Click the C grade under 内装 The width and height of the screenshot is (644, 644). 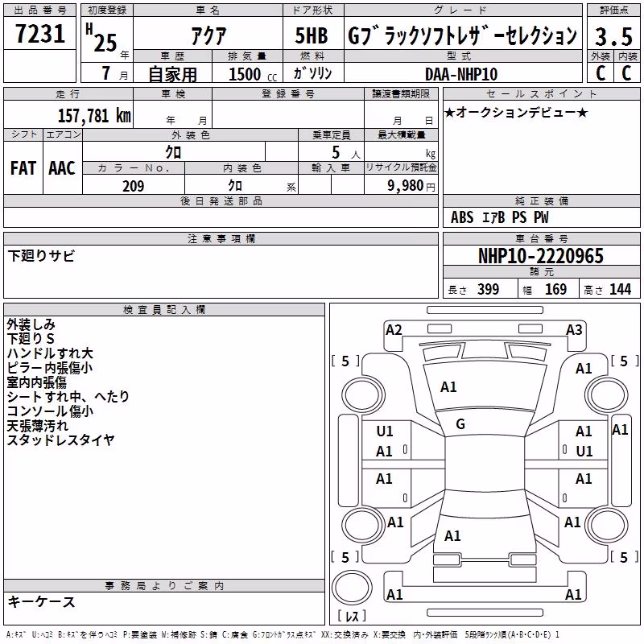pyautogui.click(x=626, y=73)
